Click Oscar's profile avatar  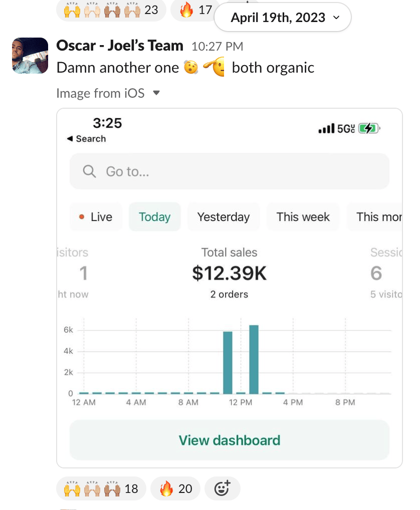click(x=30, y=56)
